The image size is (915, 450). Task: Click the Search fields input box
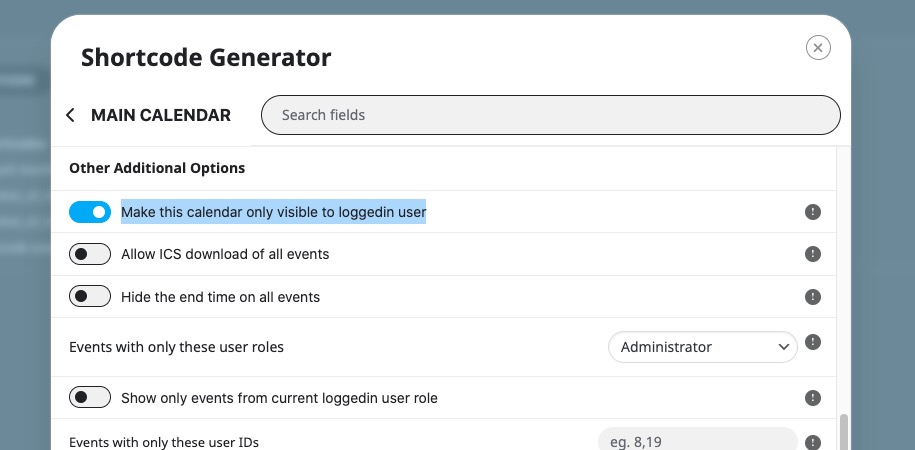tap(550, 115)
